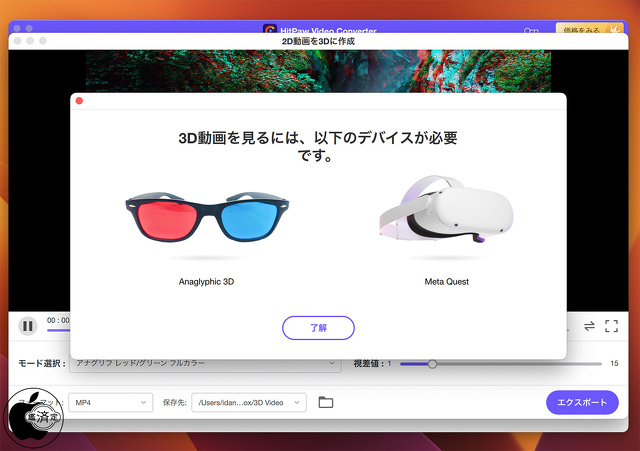Pause the video preview playback
640x451 pixels.
pyautogui.click(x=28, y=326)
